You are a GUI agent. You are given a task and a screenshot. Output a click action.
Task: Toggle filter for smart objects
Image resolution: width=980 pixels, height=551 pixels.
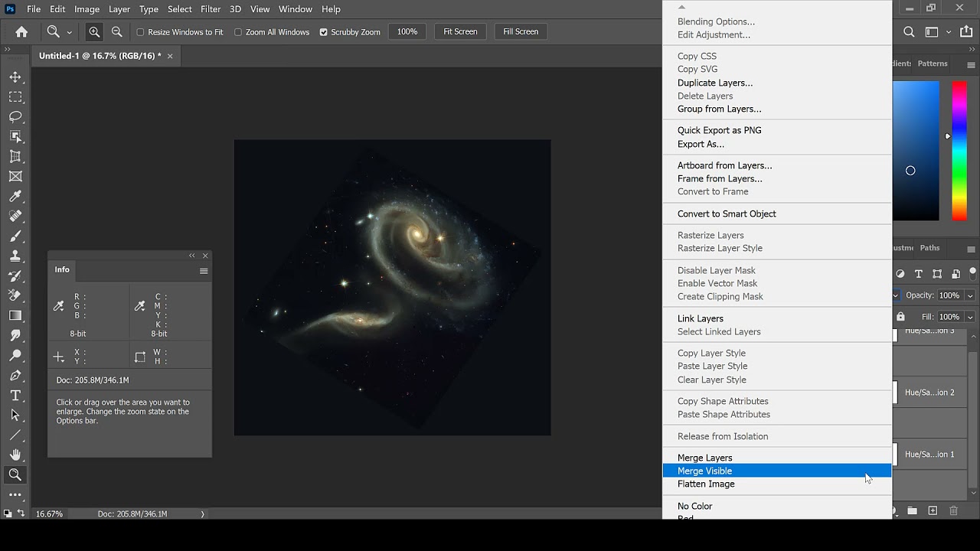955,273
